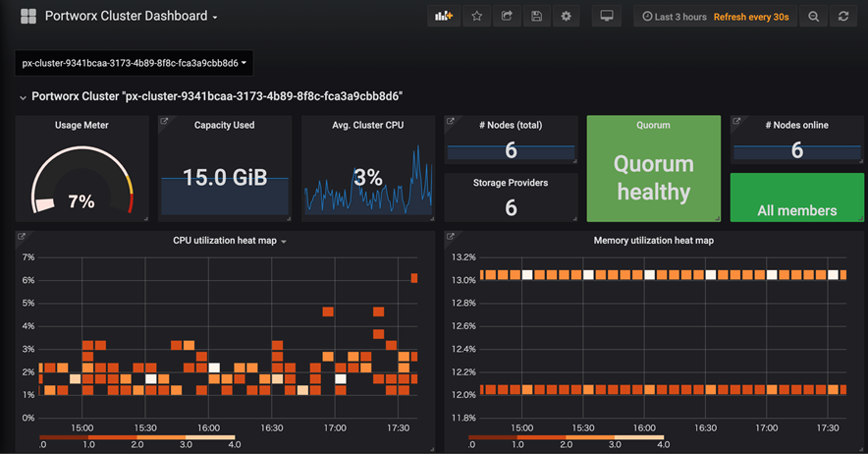868x454 pixels.
Task: Click the # Nodes (total) panel title
Action: click(x=511, y=125)
